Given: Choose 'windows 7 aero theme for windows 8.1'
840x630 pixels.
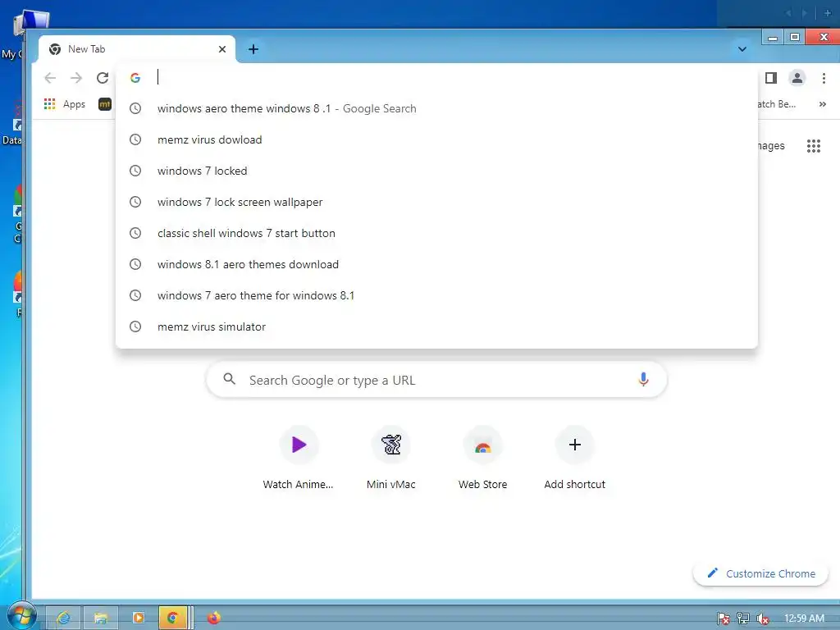Looking at the screenshot, I should coord(436,295).
